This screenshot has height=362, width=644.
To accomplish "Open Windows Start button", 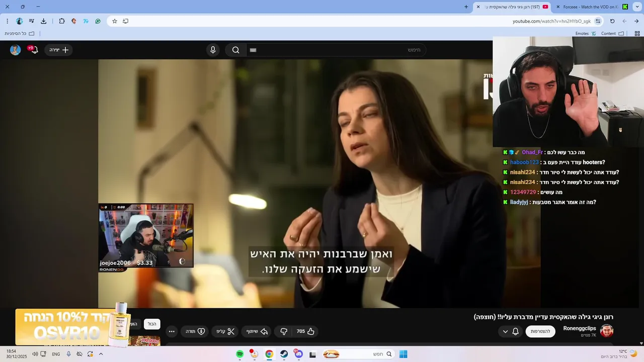I will (403, 354).
